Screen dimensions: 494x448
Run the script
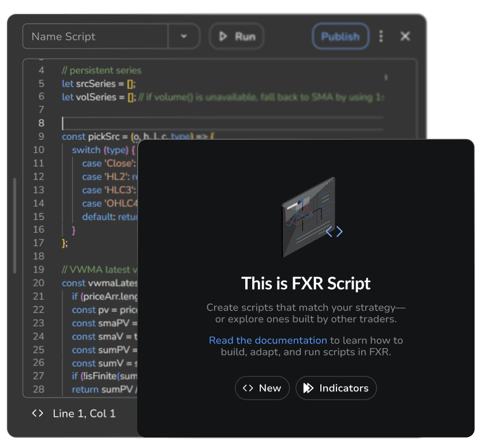(237, 36)
